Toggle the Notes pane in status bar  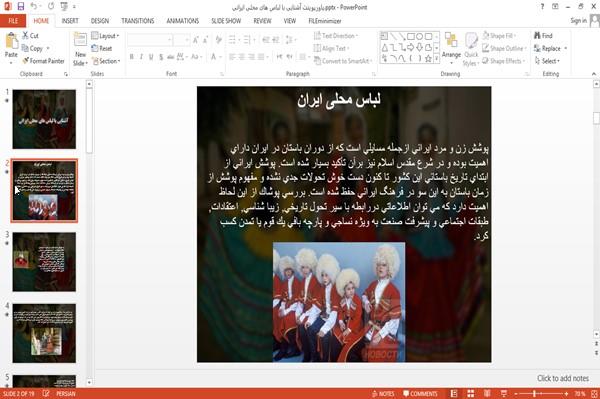383,394
